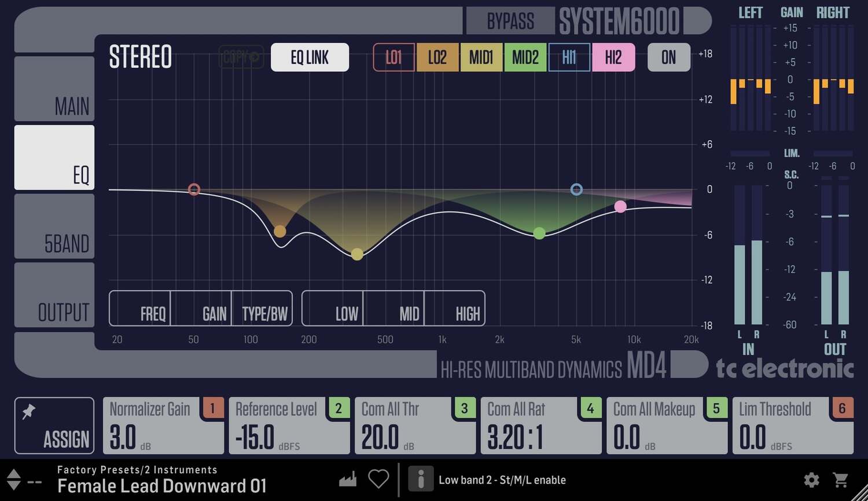
Task: Select the 5BAND section in the sidebar
Action: pos(54,226)
